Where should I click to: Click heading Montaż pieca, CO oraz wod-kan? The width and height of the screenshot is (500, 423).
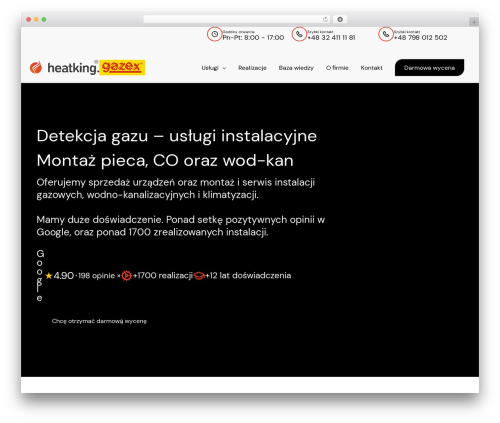[x=165, y=161]
